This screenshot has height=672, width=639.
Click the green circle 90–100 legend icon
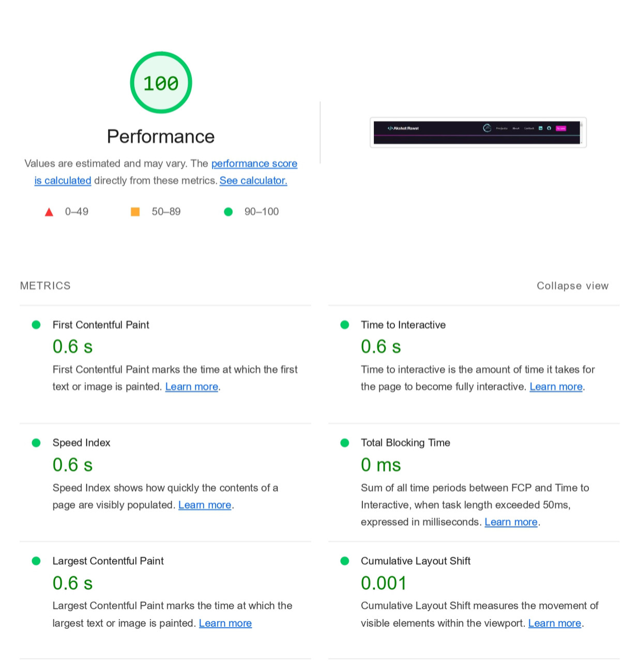(229, 211)
